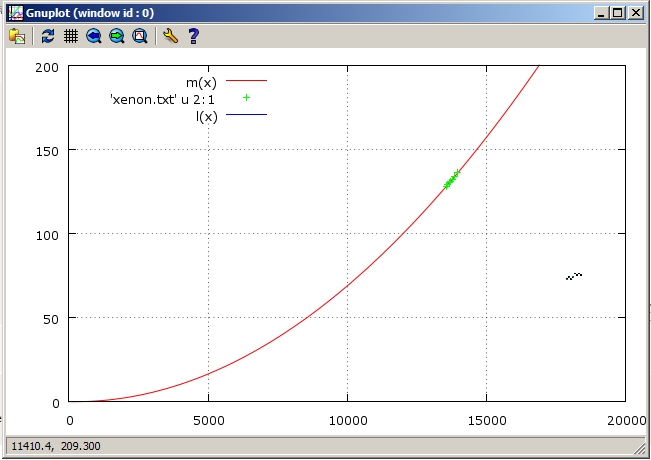Apply previous zoom settings

coord(93,36)
